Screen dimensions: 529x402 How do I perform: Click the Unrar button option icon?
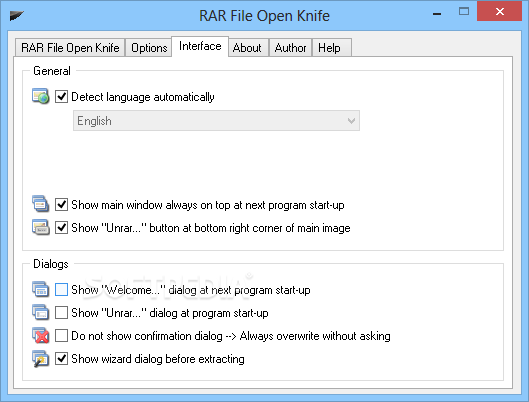pyautogui.click(x=40, y=227)
